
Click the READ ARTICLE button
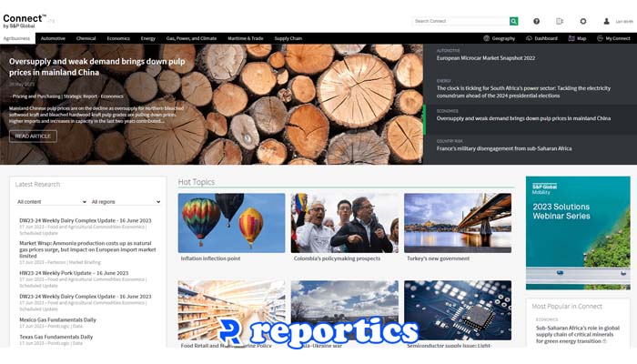pyautogui.click(x=33, y=136)
